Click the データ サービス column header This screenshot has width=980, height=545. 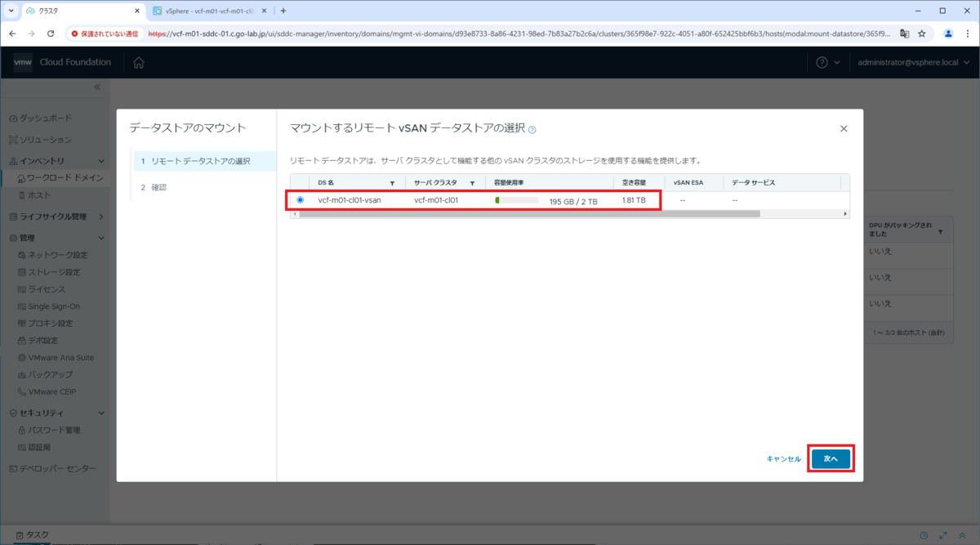point(753,182)
